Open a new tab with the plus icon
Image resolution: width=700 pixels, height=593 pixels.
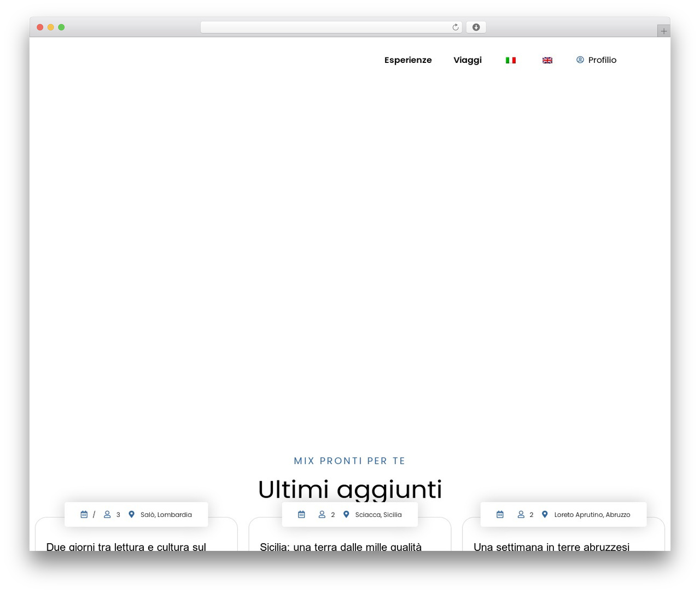[664, 31]
